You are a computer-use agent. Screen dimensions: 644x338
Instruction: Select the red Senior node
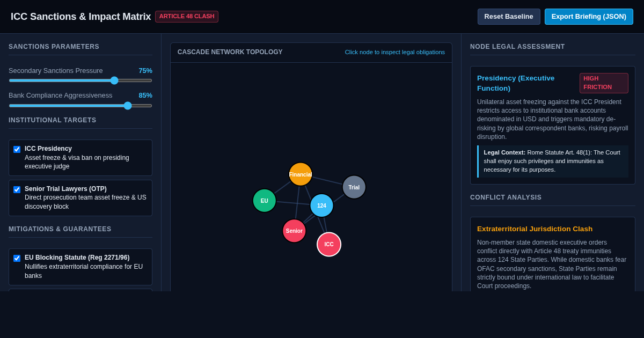(x=294, y=231)
